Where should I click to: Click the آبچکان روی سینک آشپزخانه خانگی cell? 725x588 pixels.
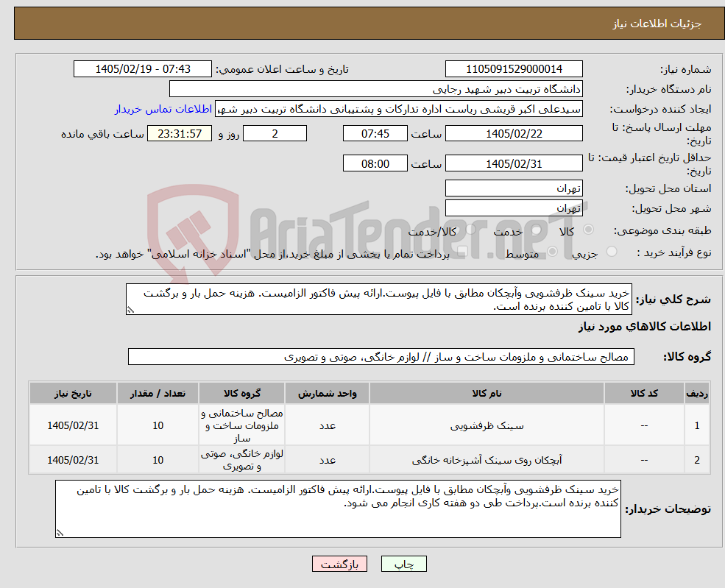[487, 460]
